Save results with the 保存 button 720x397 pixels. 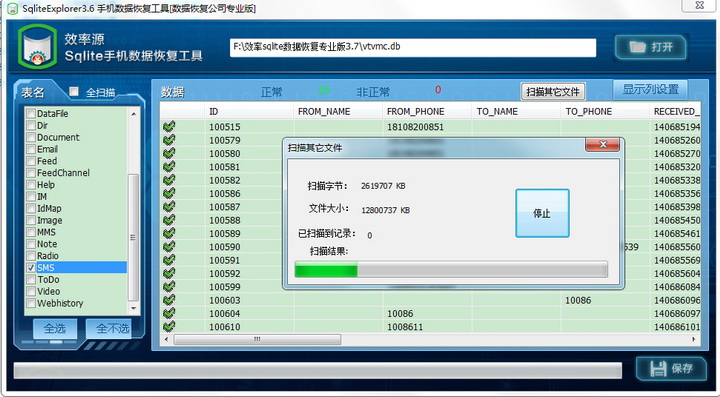(671, 368)
